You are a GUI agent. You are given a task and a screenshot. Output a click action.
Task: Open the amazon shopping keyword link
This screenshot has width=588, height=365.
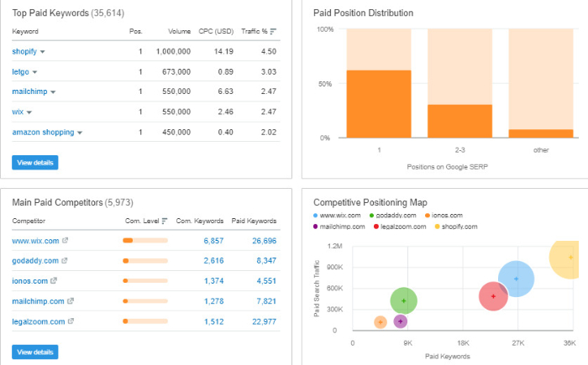tap(43, 133)
